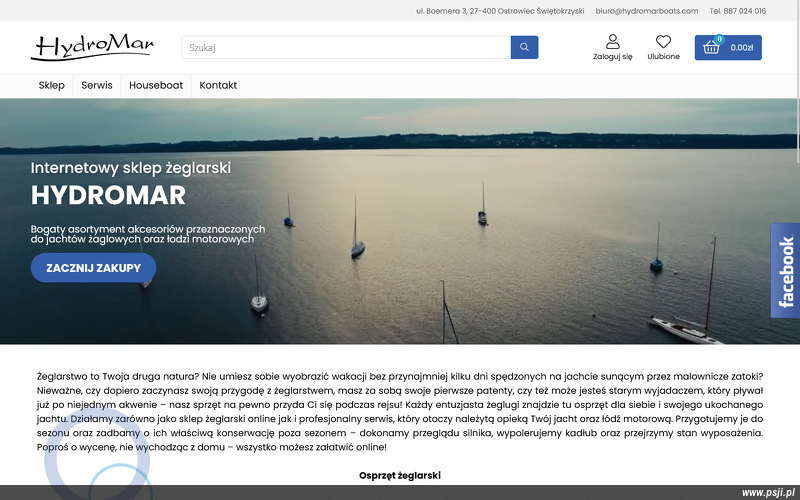Click the HYDROMAR banner heading

coord(108,195)
